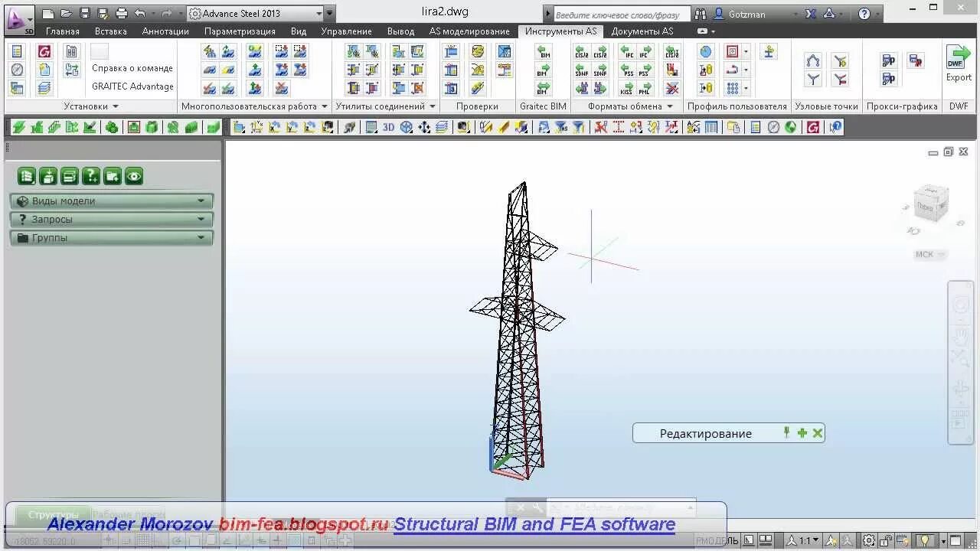Image resolution: width=980 pixels, height=551 pixels.
Task: Click the IFC import icon with left arrow
Action: (x=626, y=51)
